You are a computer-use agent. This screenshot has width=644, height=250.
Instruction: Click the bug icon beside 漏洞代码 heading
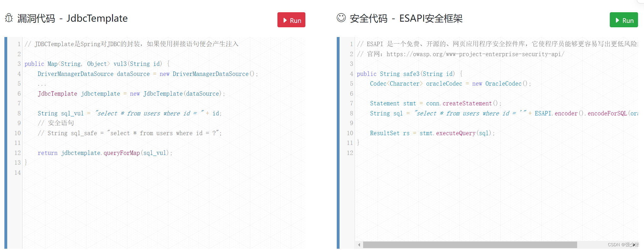point(9,18)
